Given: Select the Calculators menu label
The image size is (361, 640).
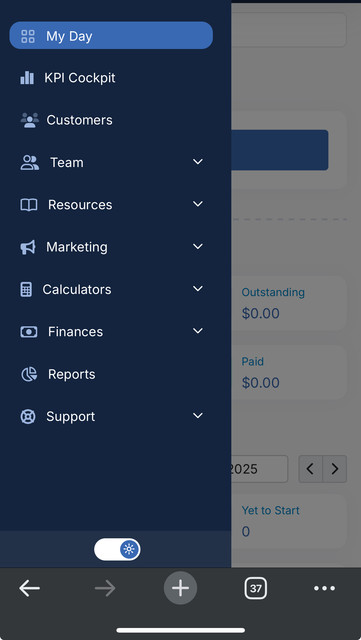Looking at the screenshot, I should (x=77, y=289).
